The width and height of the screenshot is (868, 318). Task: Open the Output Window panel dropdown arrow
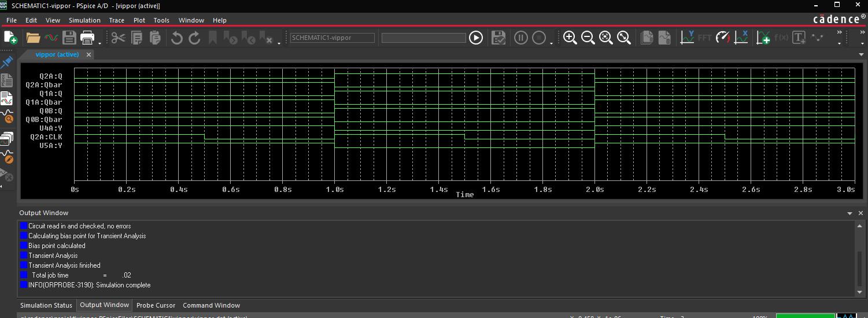pyautogui.click(x=849, y=213)
